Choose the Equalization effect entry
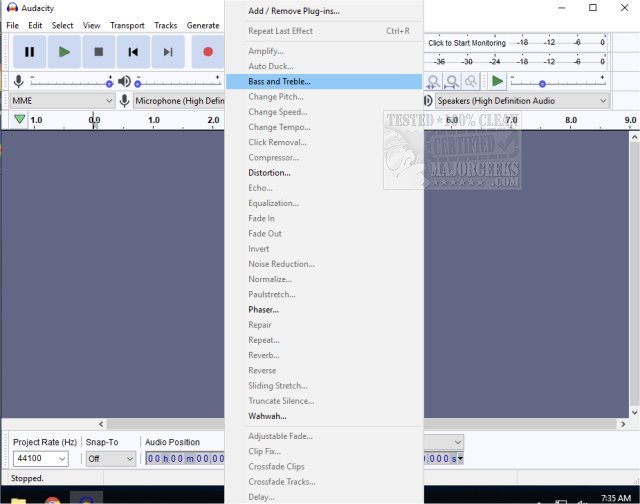640x504 pixels. (324, 203)
